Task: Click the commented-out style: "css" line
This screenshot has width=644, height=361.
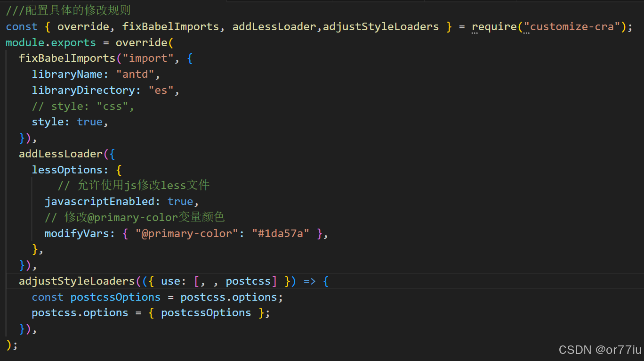Action: pos(82,106)
